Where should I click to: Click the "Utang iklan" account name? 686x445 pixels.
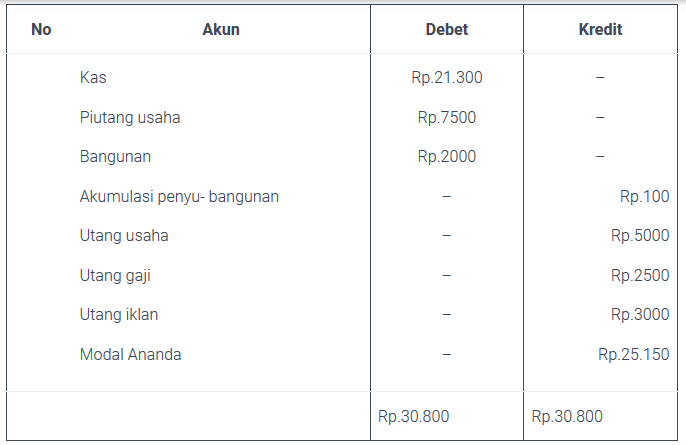(x=119, y=315)
